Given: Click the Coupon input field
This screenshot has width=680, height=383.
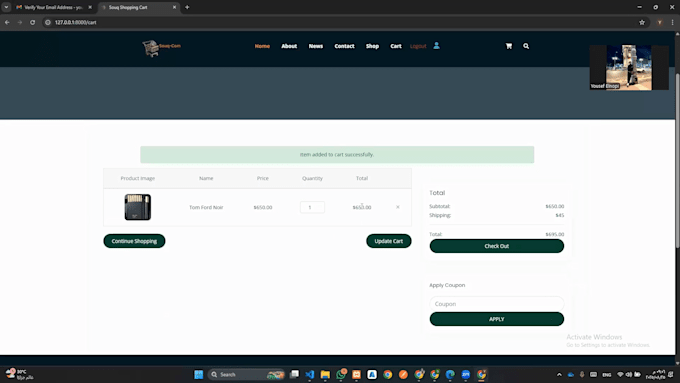Looking at the screenshot, I should coord(497,304).
